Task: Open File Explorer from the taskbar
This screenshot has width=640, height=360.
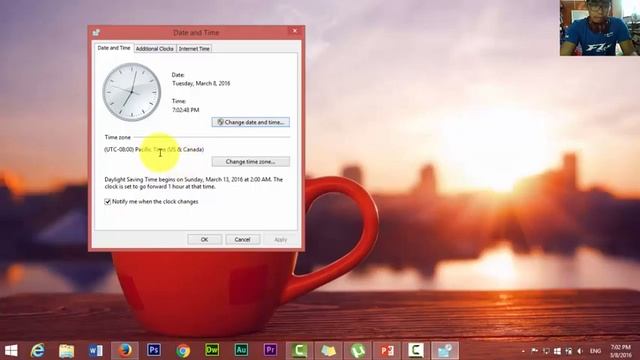Action: tap(67, 350)
